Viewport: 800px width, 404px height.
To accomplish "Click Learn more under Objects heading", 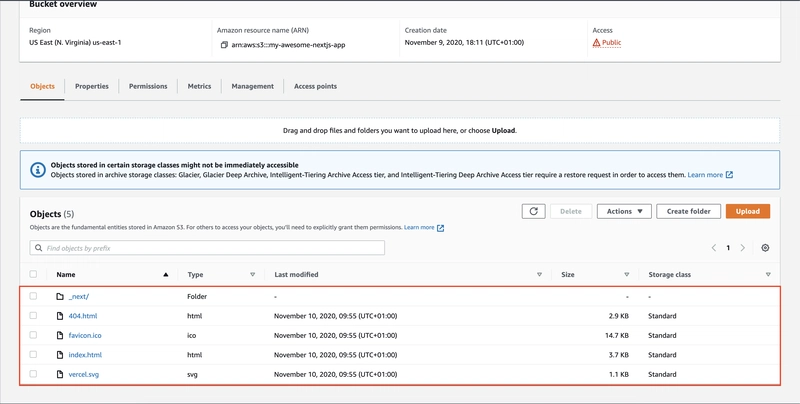I will (419, 228).
